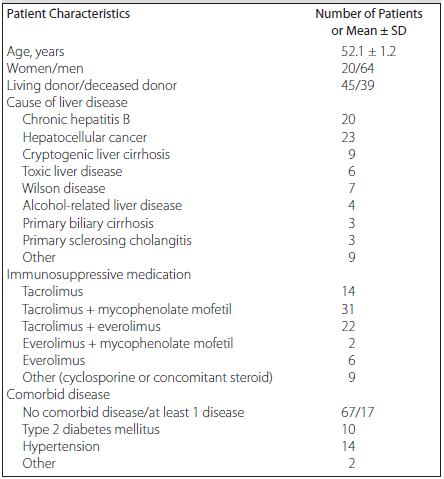Select the 'Age, years' row label
The width and height of the screenshot is (444, 479).
35,52
